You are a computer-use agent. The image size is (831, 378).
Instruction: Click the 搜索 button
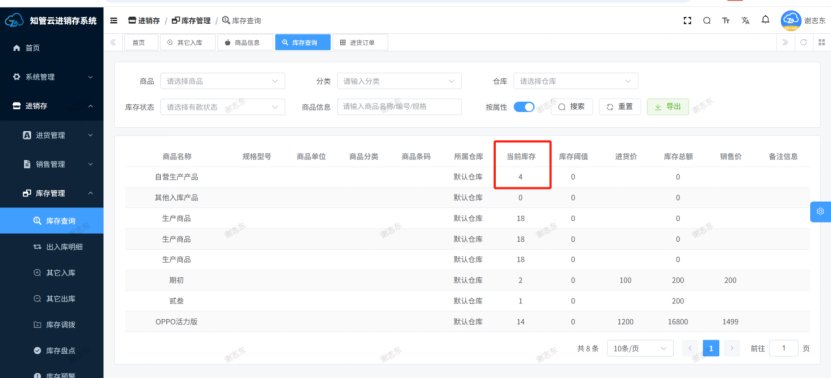tap(572, 107)
